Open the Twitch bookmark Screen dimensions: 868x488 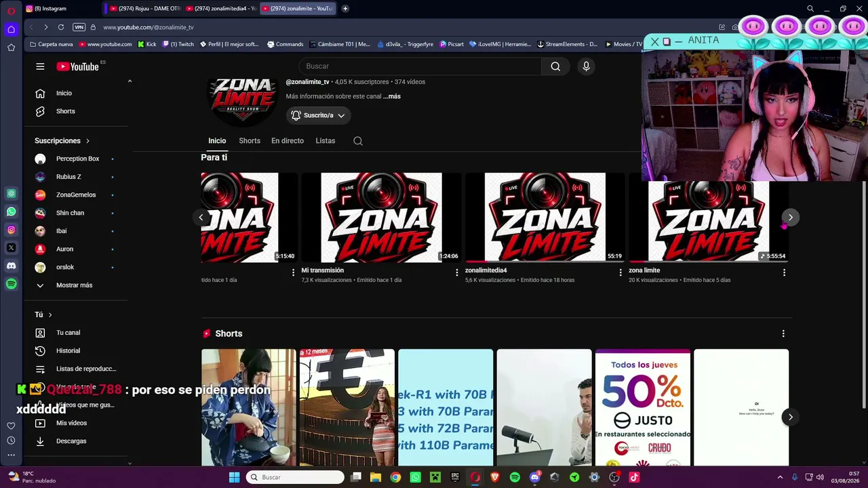(x=178, y=44)
